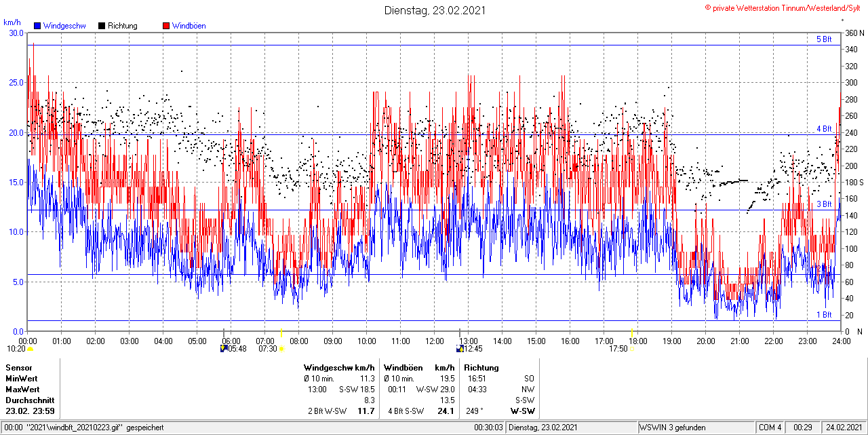868x435 pixels.
Task: Click the yellow sun marker beside 10:20
Action: pyautogui.click(x=30, y=349)
